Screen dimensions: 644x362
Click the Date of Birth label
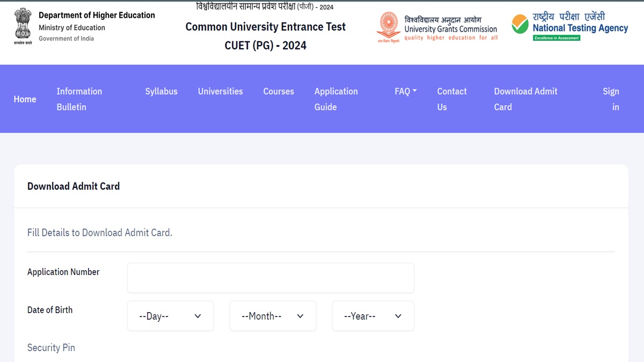coord(50,310)
